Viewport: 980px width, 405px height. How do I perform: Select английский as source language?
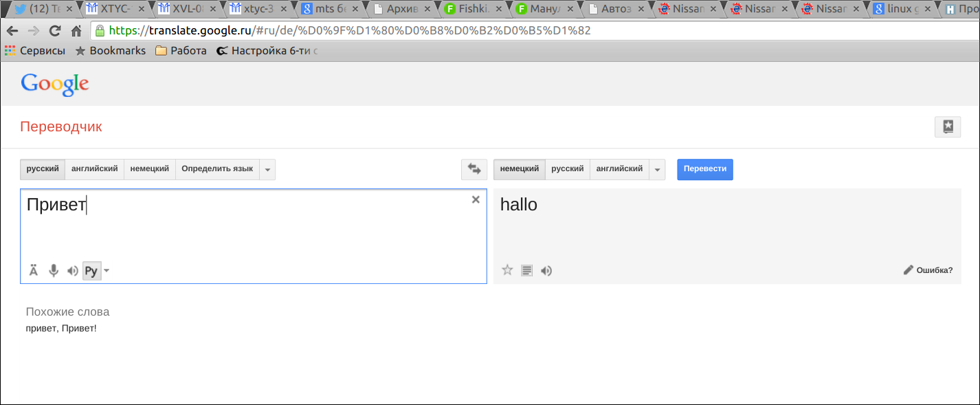click(94, 169)
